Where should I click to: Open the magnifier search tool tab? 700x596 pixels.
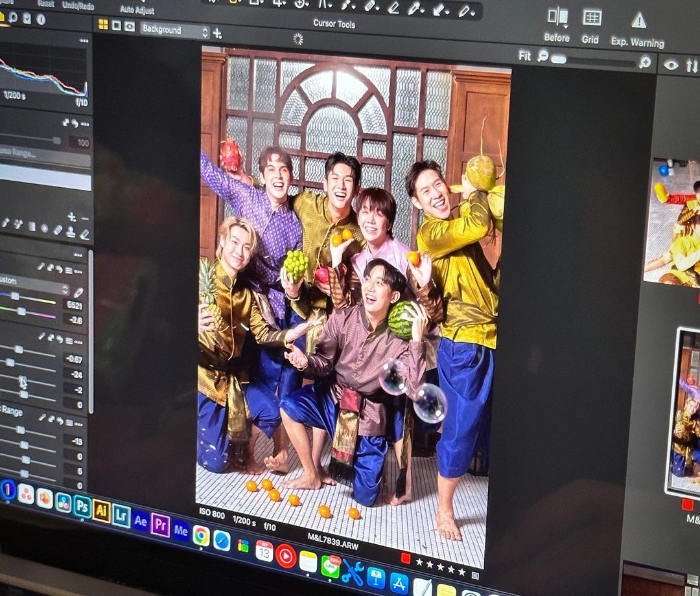click(13, 17)
